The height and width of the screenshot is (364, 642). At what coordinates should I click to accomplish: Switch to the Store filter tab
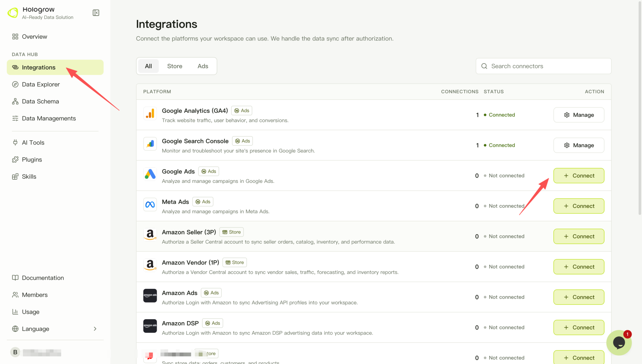pyautogui.click(x=175, y=66)
